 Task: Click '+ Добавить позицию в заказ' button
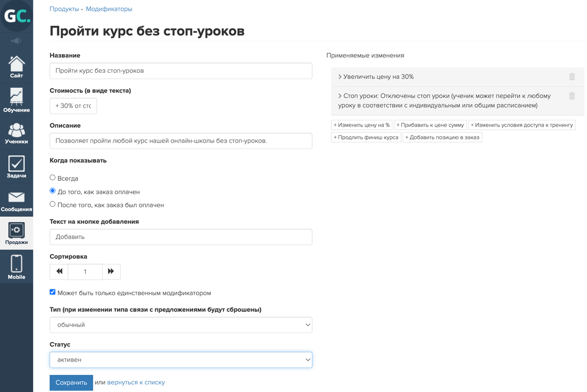(x=443, y=137)
